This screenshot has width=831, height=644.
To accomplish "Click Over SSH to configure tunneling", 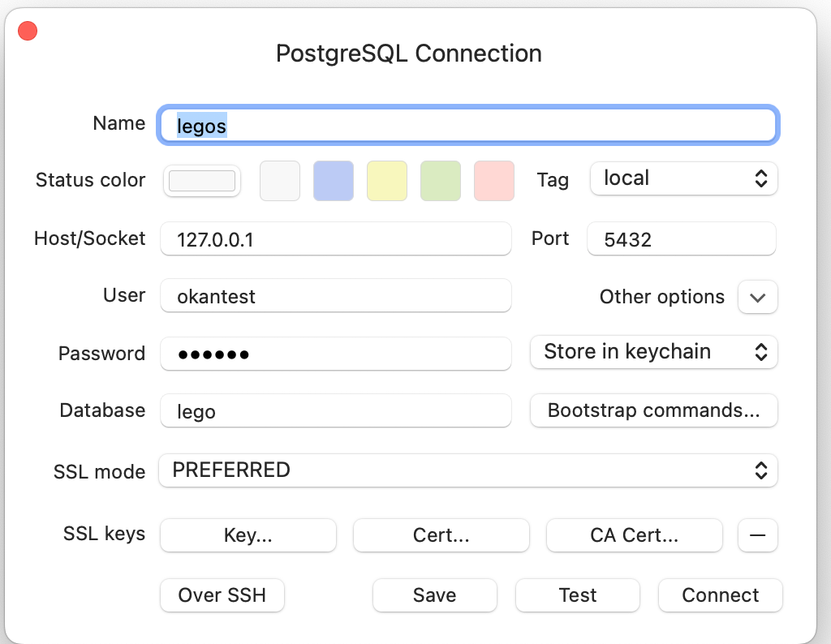I will point(222,595).
